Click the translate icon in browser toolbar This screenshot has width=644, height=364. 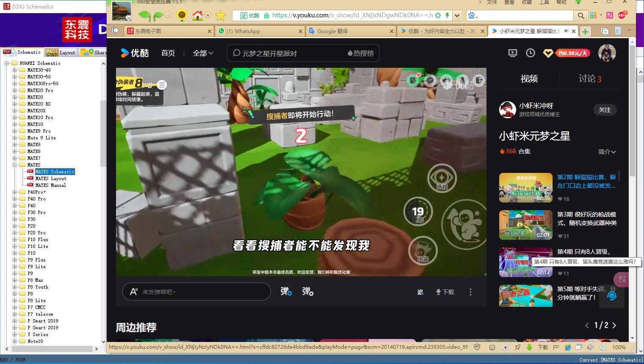pos(610,15)
